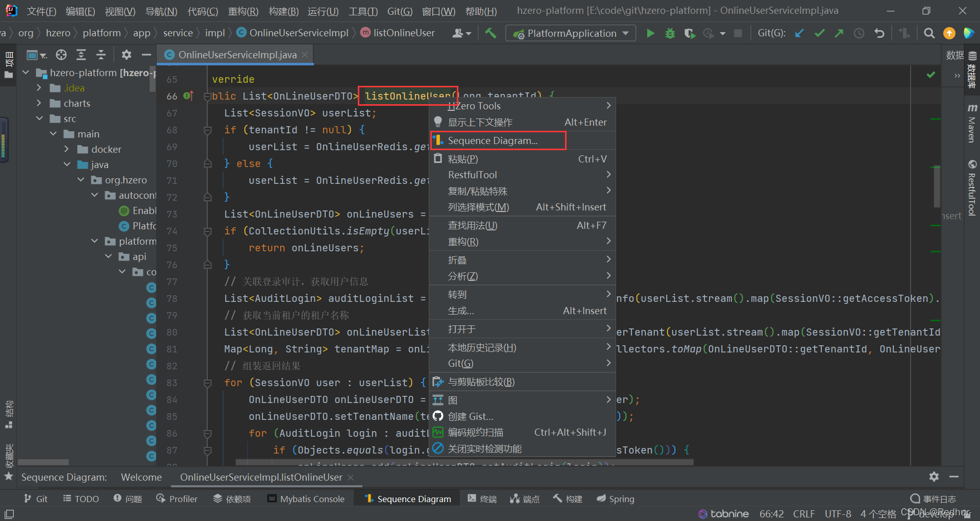Viewport: 980px width, 521px height.
Task: Open user account icon dropdown
Action: pos(461,33)
